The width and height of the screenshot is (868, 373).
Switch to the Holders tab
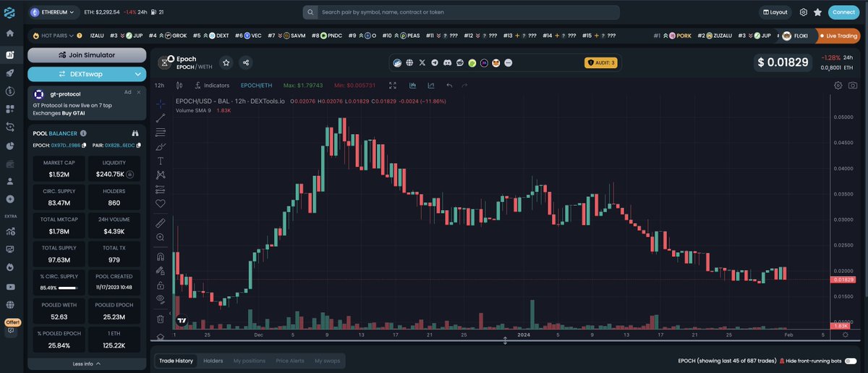(213, 361)
